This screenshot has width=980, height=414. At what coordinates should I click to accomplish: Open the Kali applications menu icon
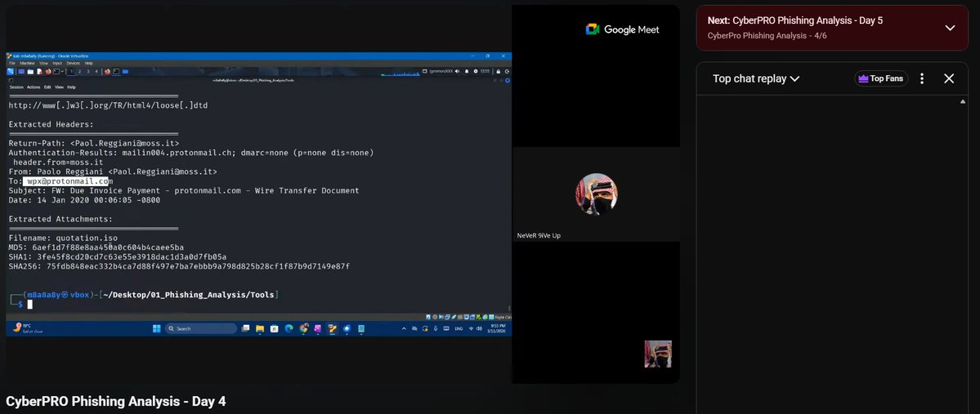tap(10, 72)
